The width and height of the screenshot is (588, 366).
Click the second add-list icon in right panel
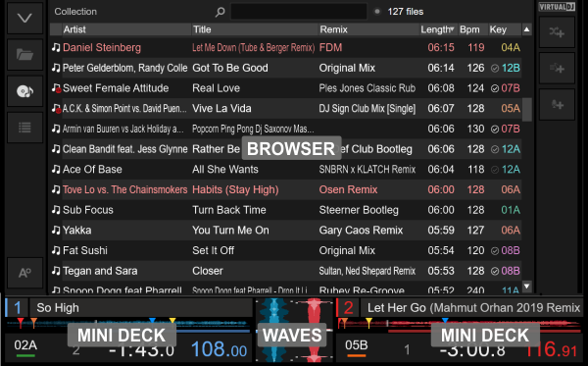(x=557, y=69)
